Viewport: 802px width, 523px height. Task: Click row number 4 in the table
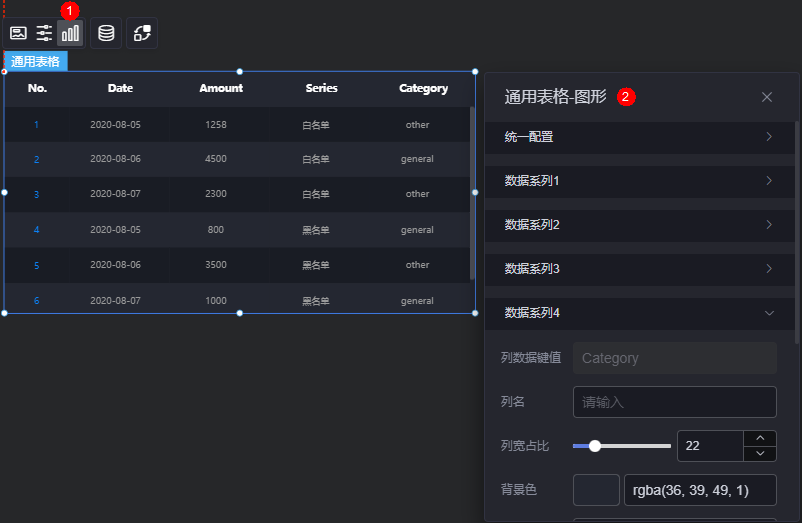36,230
